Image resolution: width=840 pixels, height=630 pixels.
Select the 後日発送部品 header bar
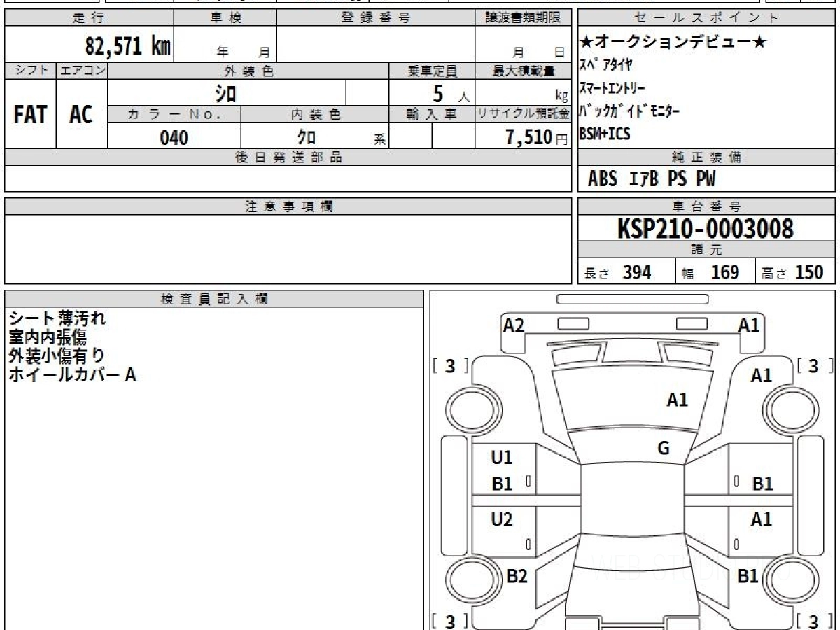(x=288, y=157)
